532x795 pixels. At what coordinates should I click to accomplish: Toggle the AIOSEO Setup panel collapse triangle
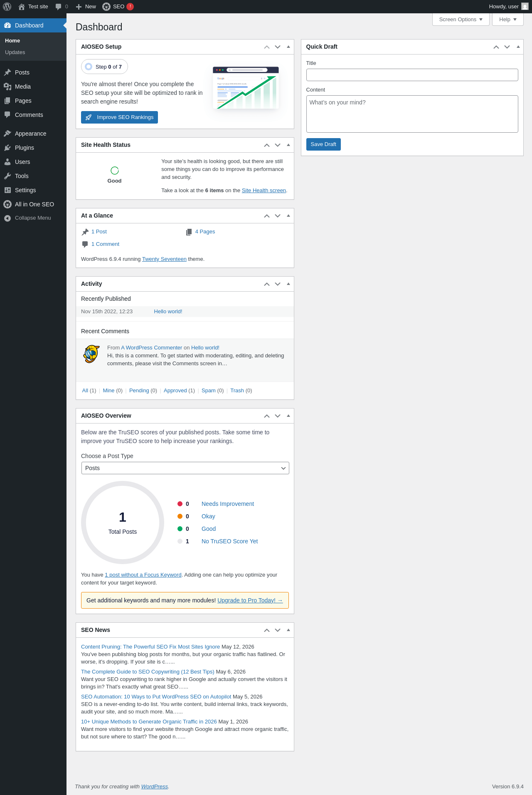pyautogui.click(x=288, y=47)
